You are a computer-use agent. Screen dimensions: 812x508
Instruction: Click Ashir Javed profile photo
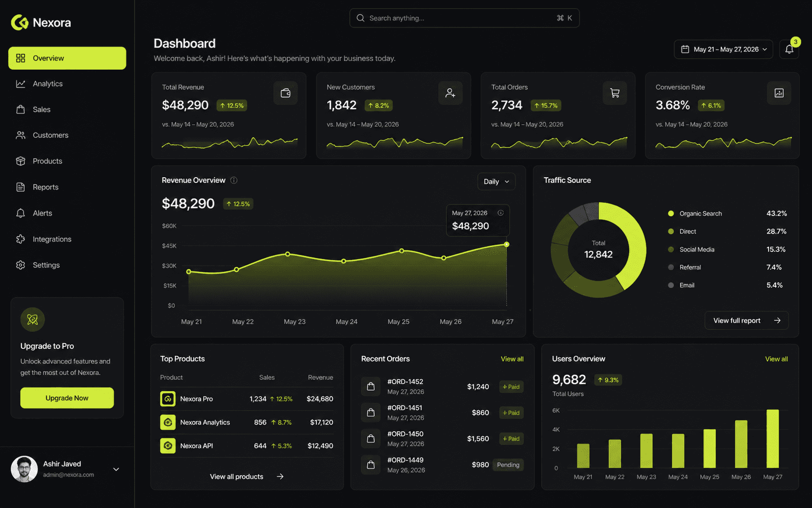(24, 469)
